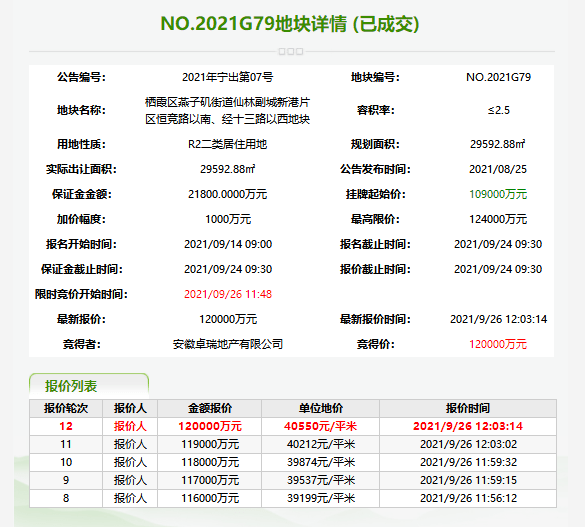
Task: Click the plot ratio value ≤2.5
Action: (x=498, y=110)
